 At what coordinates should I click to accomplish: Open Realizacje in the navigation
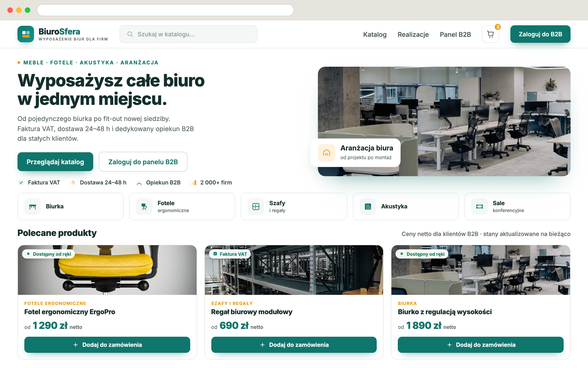[x=413, y=34]
